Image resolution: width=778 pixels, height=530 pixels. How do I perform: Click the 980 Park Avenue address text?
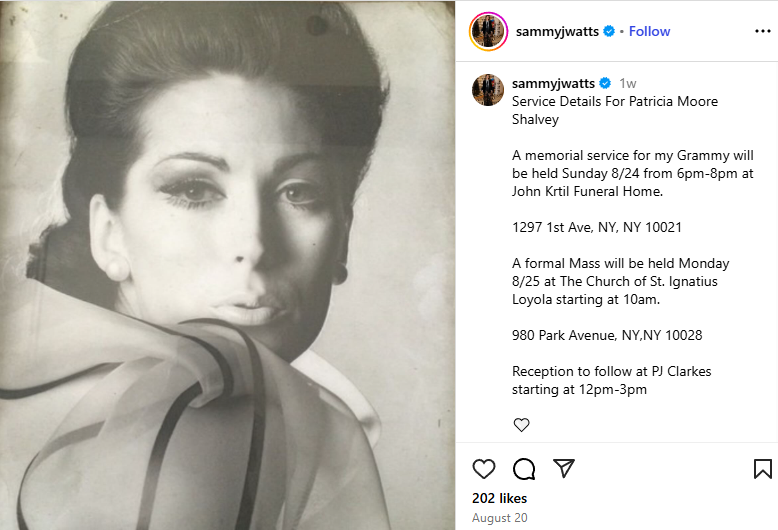tap(607, 335)
